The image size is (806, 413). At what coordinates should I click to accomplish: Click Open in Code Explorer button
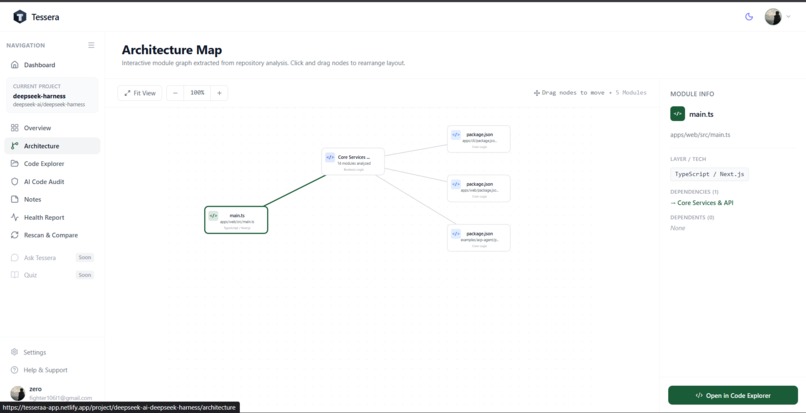click(x=733, y=396)
